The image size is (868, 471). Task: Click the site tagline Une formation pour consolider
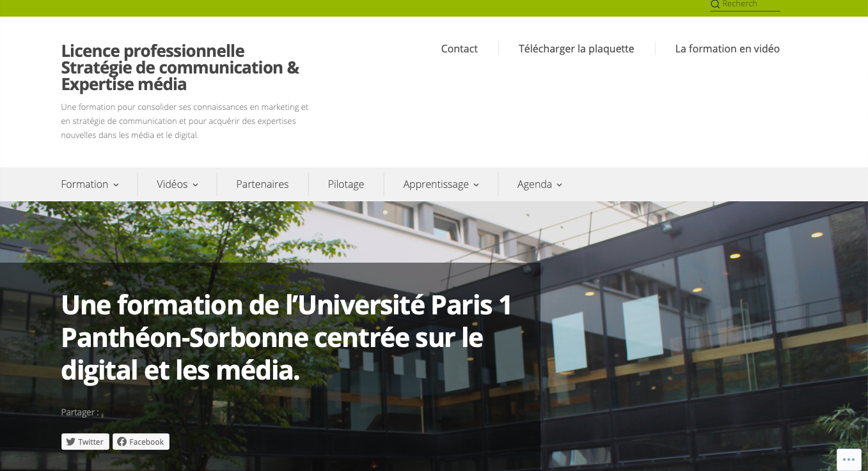tap(185, 121)
